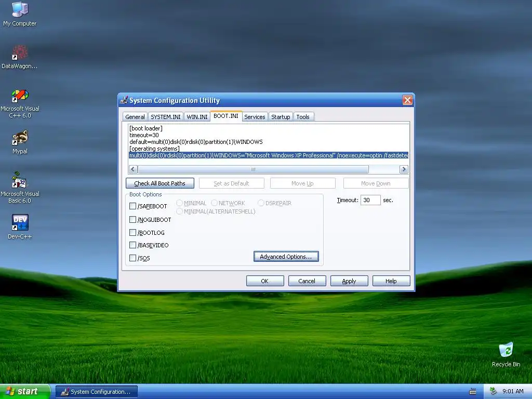The height and width of the screenshot is (399, 532).
Task: Click the Move Down button
Action: pos(376,183)
